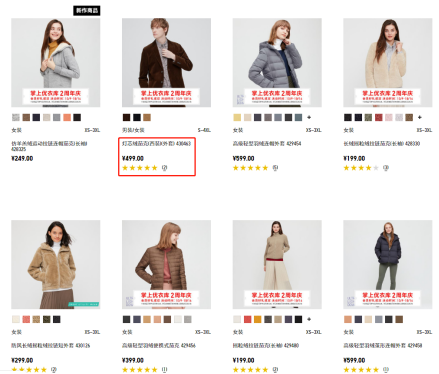Select red swatch of fleece 429480

(247, 319)
